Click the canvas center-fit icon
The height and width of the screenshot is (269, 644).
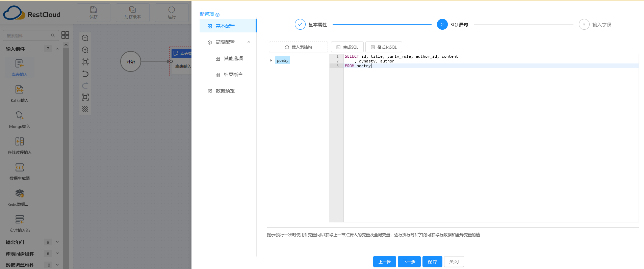[85, 62]
